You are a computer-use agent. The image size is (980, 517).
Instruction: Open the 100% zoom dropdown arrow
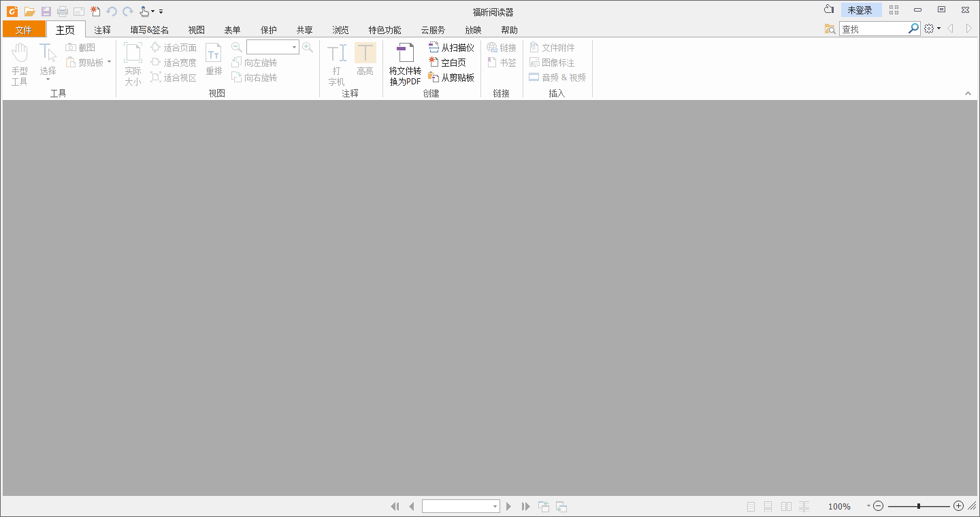pos(868,506)
